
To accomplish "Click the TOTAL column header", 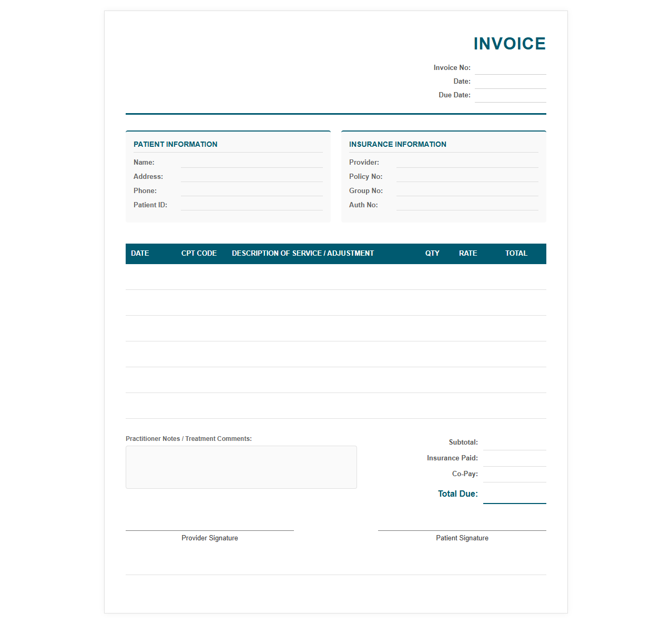I will coord(516,253).
